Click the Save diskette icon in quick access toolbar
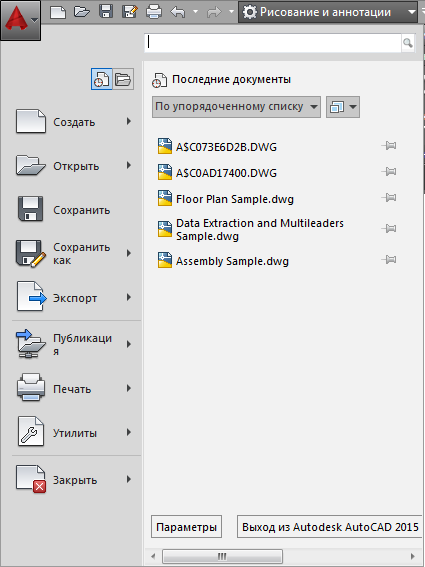This screenshot has width=425, height=567. [106, 12]
